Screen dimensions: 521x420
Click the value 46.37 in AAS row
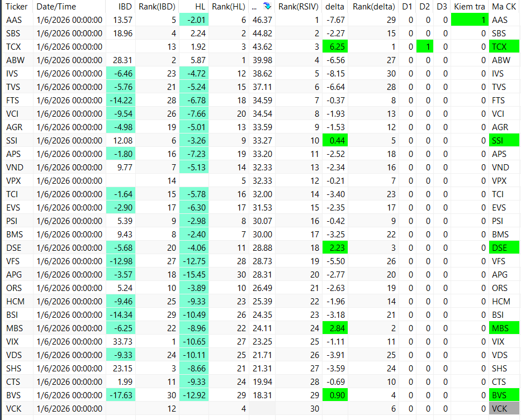pos(263,20)
